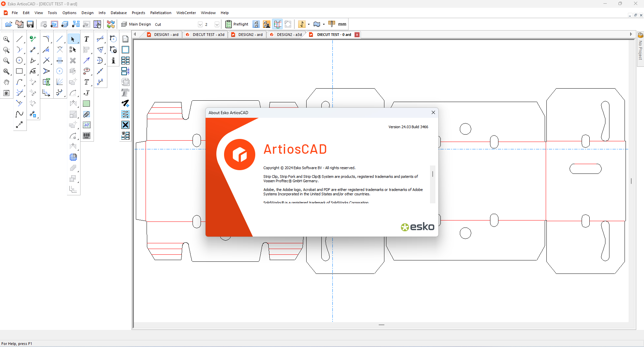Open the Information i tool
644x347 pixels.
pyautogui.click(x=113, y=61)
